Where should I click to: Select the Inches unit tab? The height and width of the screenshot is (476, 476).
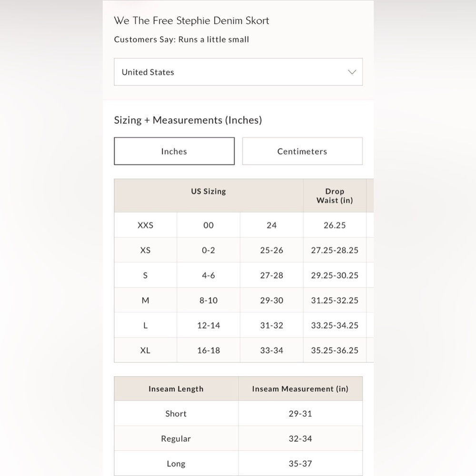pyautogui.click(x=174, y=151)
